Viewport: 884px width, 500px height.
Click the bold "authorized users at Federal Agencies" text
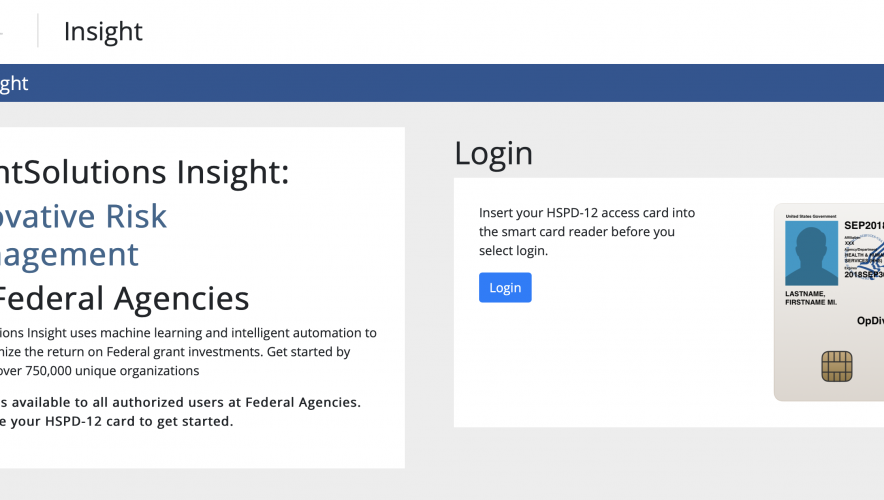click(180, 402)
